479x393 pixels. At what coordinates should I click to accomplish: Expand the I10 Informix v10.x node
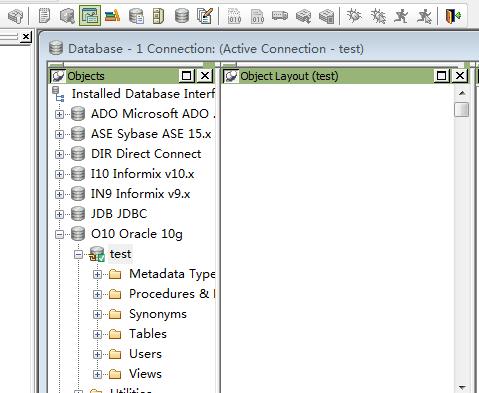(59, 174)
